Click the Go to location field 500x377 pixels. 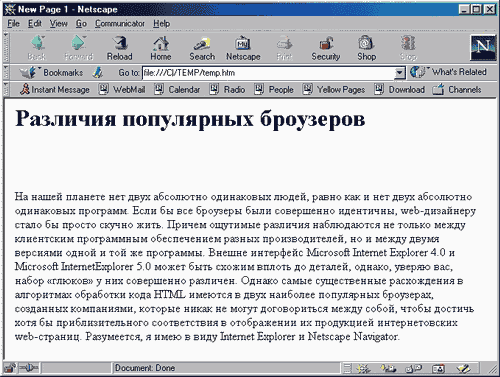pyautogui.click(x=268, y=73)
